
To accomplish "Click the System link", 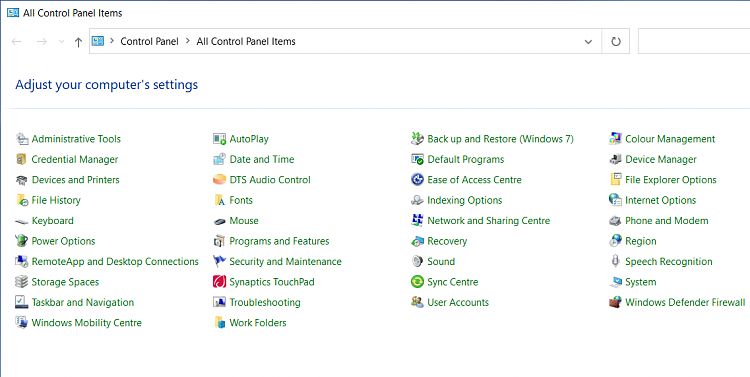I will (640, 282).
